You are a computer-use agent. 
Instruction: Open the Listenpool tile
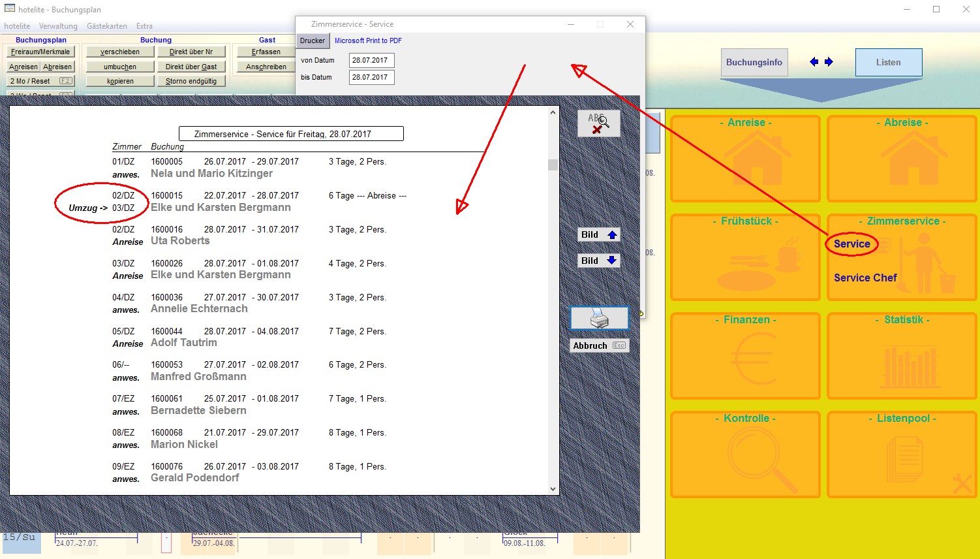[x=902, y=455]
